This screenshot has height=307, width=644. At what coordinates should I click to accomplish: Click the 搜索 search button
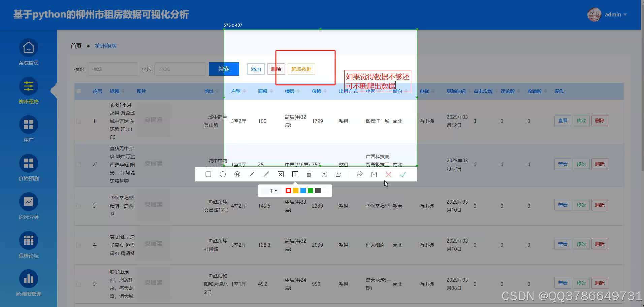click(x=224, y=69)
